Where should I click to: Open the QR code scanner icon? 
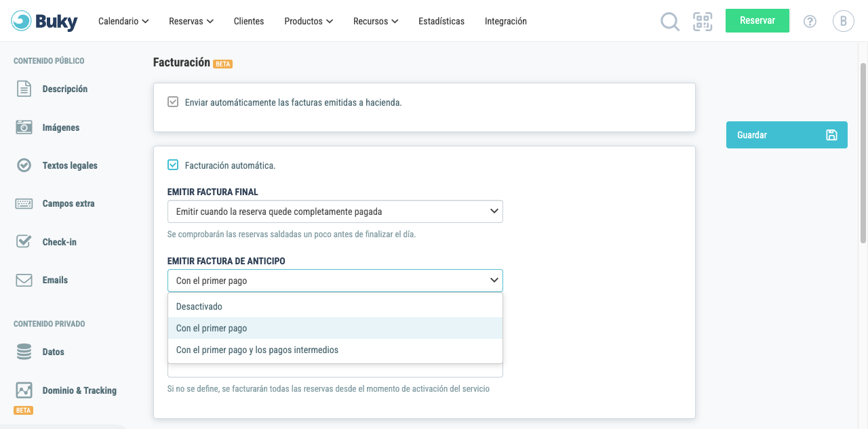[703, 21]
